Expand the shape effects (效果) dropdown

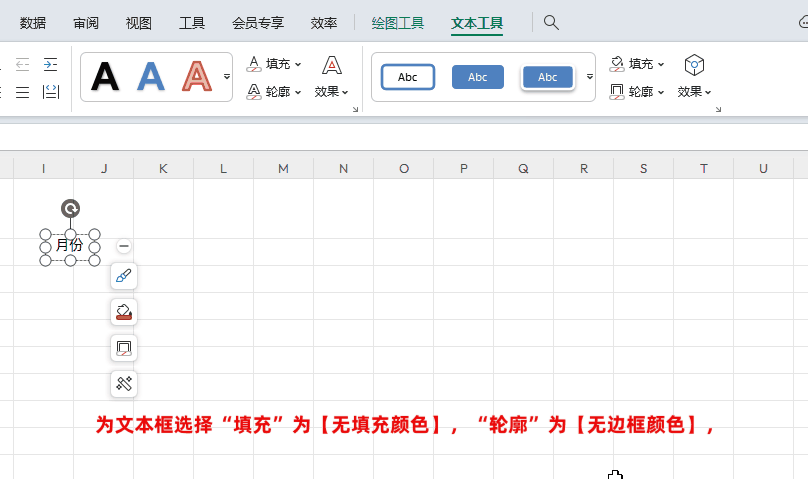pyautogui.click(x=694, y=91)
